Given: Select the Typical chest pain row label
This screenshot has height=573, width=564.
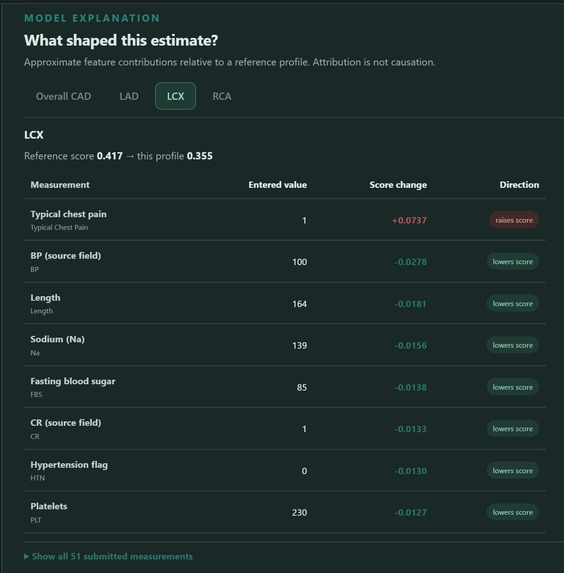Looking at the screenshot, I should coord(68,214).
